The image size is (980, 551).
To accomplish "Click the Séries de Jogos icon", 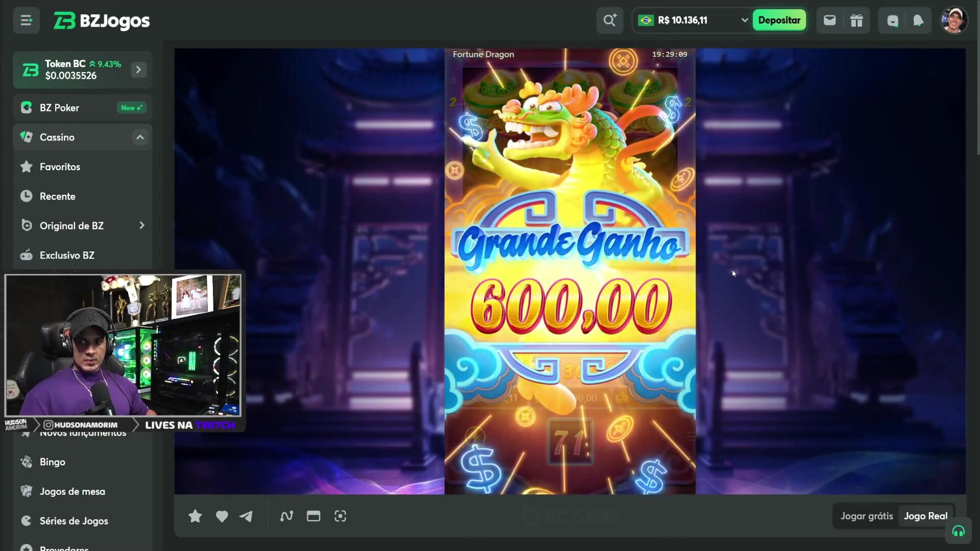I will tap(27, 521).
